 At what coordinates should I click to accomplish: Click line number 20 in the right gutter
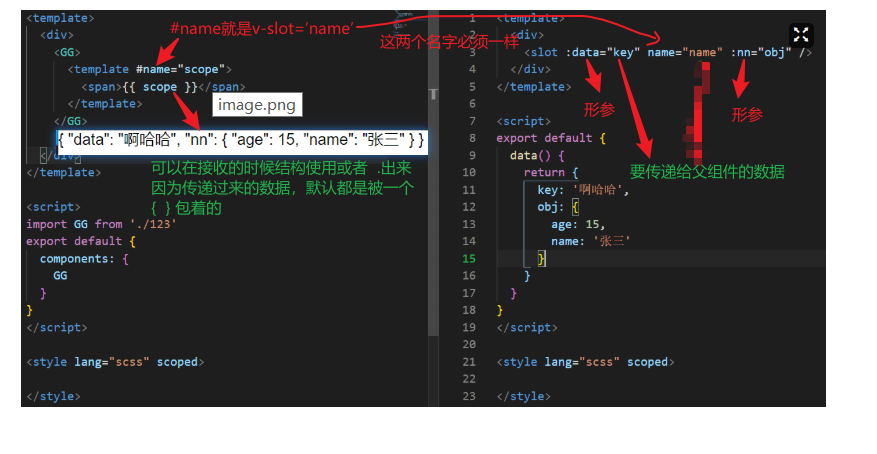(469, 344)
